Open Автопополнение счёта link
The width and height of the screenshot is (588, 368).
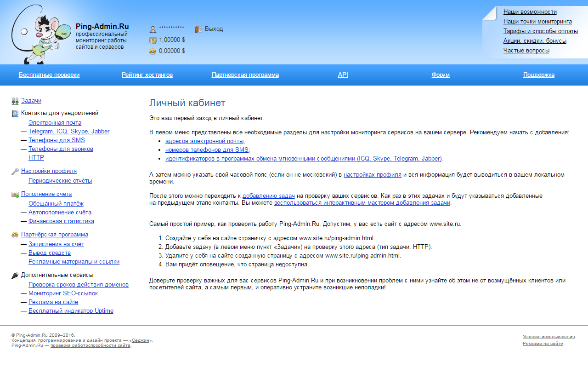[60, 213]
